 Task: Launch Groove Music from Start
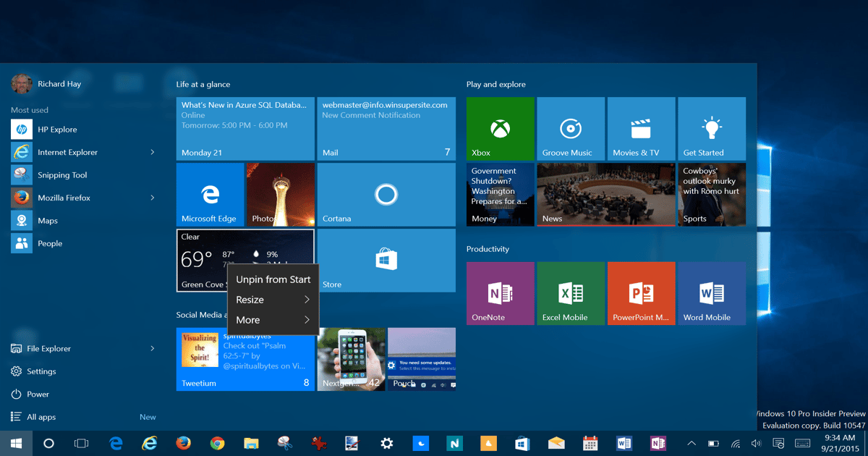tap(571, 128)
